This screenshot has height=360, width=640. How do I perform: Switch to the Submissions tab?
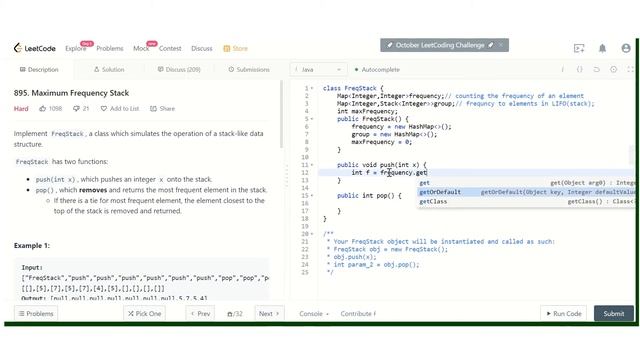tap(249, 69)
